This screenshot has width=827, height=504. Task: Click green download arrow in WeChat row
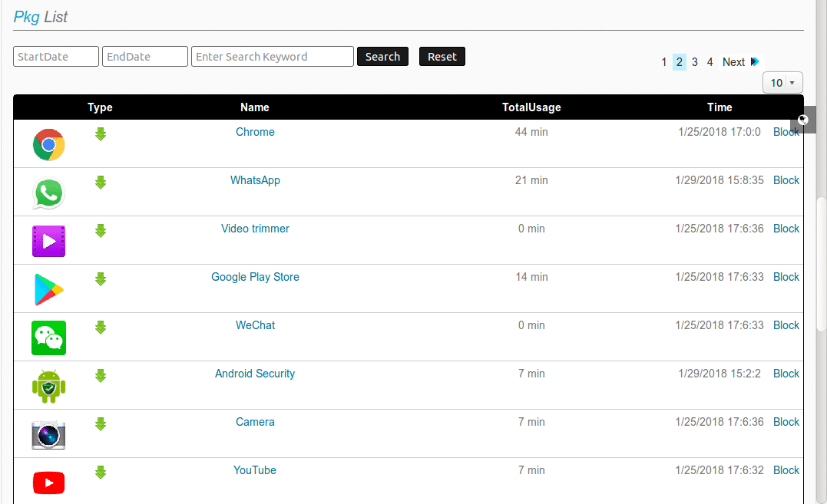[x=101, y=328]
